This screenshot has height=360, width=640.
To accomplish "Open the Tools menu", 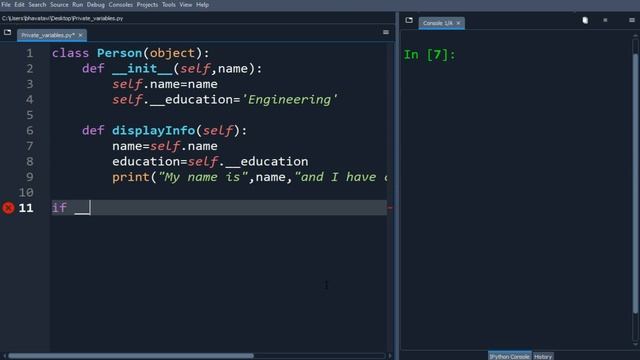I will pyautogui.click(x=169, y=5).
